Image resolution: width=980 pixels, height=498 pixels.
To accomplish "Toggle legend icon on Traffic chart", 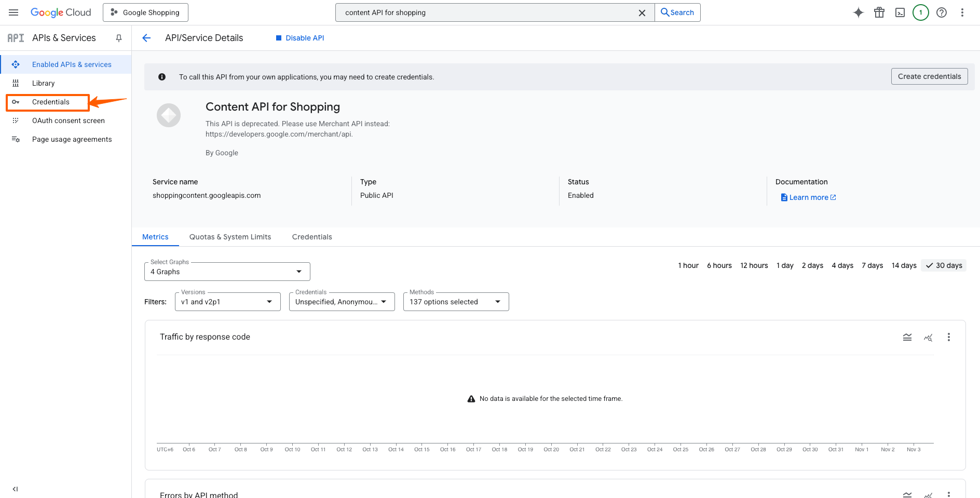I will click(907, 337).
